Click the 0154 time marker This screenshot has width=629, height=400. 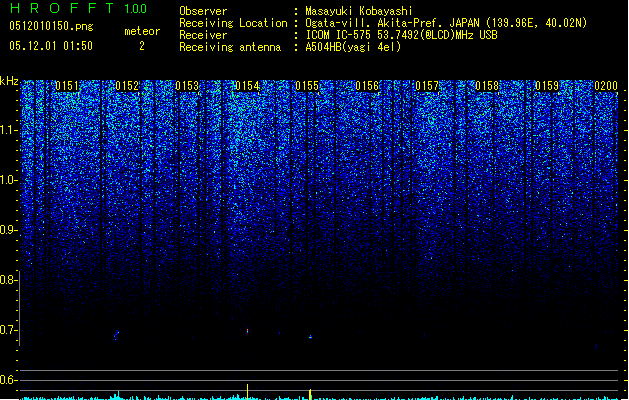247,86
